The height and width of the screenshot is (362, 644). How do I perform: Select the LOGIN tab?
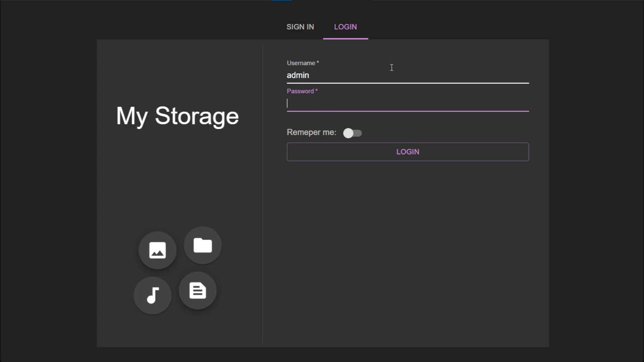345,27
